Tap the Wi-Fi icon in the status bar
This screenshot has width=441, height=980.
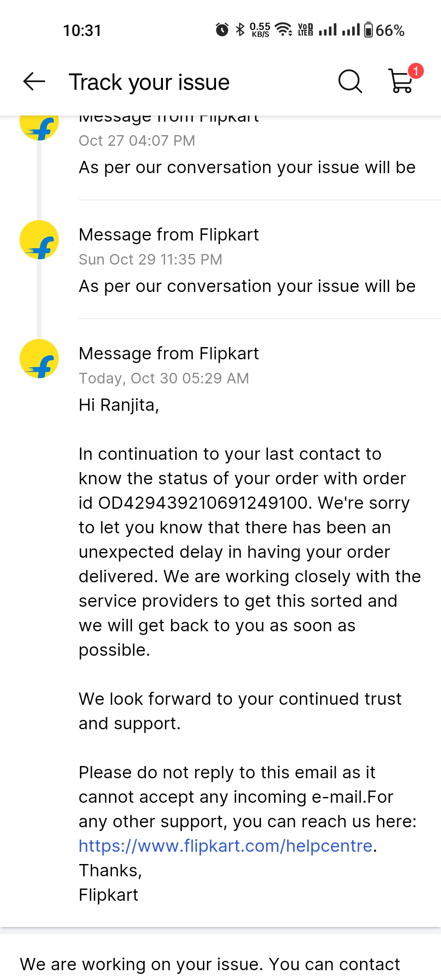[283, 30]
